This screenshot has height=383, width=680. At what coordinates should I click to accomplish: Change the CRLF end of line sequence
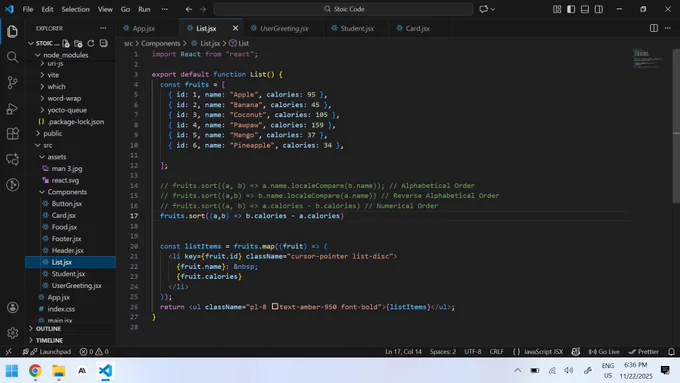click(x=497, y=352)
